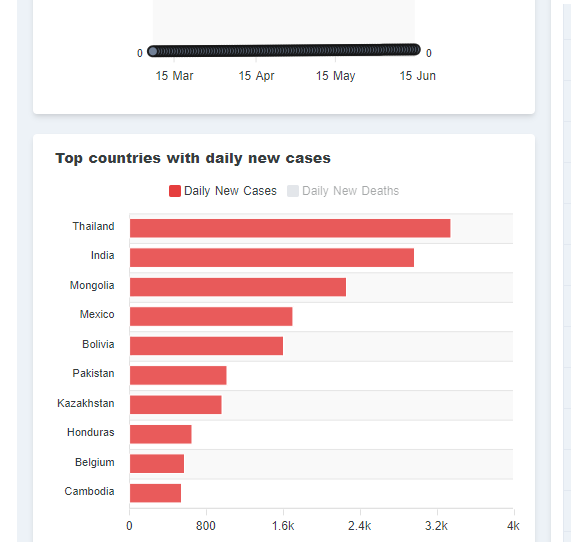Viewport: 571px width, 542px height.
Task: Click the 15 Apr axis label
Action: (256, 76)
